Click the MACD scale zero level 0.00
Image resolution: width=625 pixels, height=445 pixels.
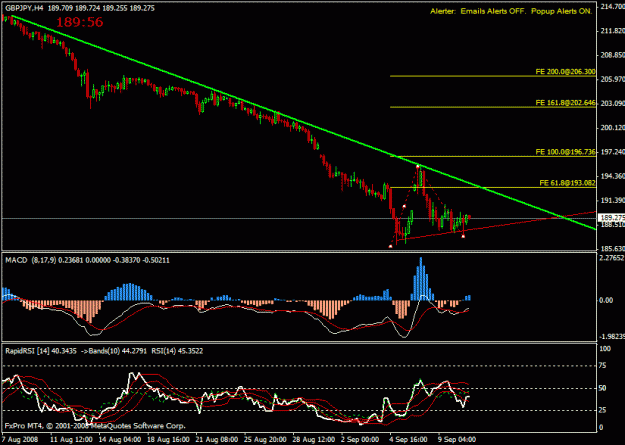click(x=606, y=300)
